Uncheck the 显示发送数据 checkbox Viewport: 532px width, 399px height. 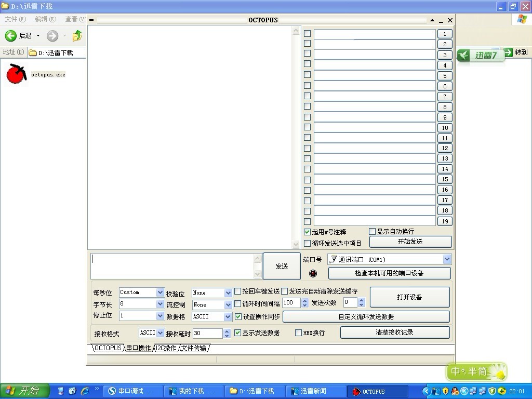click(x=238, y=332)
